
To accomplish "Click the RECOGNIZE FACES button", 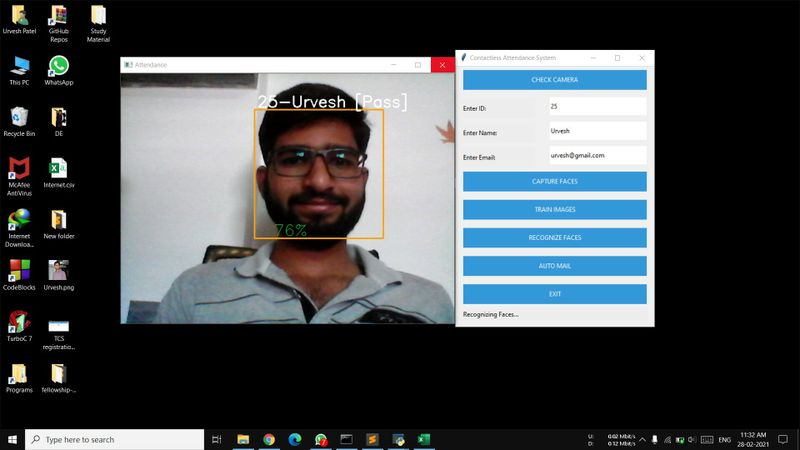I will (x=554, y=238).
